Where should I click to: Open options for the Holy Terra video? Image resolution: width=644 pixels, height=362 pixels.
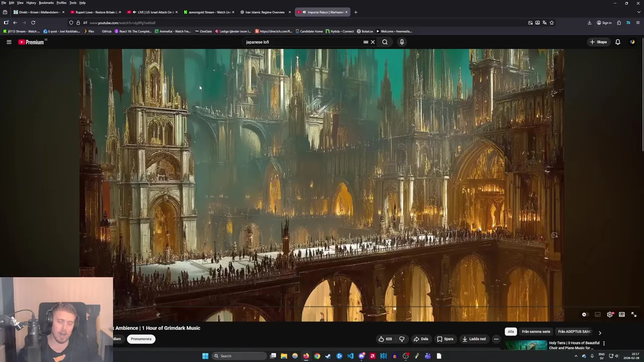tap(604, 343)
